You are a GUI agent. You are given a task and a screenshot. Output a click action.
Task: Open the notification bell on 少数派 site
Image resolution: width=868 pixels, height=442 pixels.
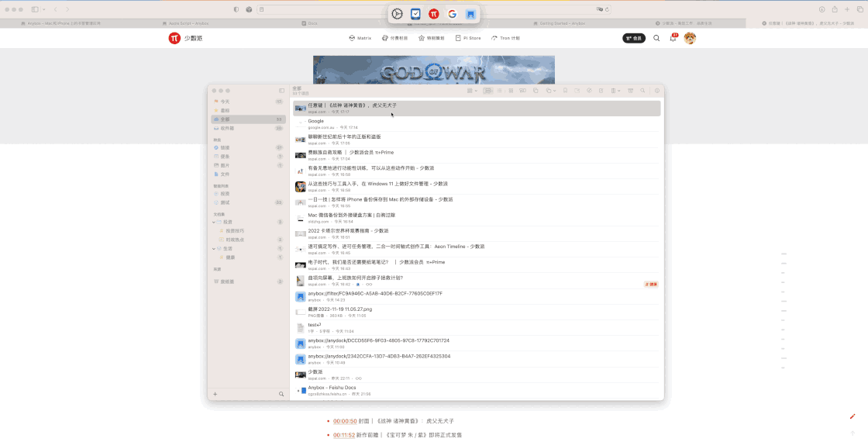(x=673, y=38)
